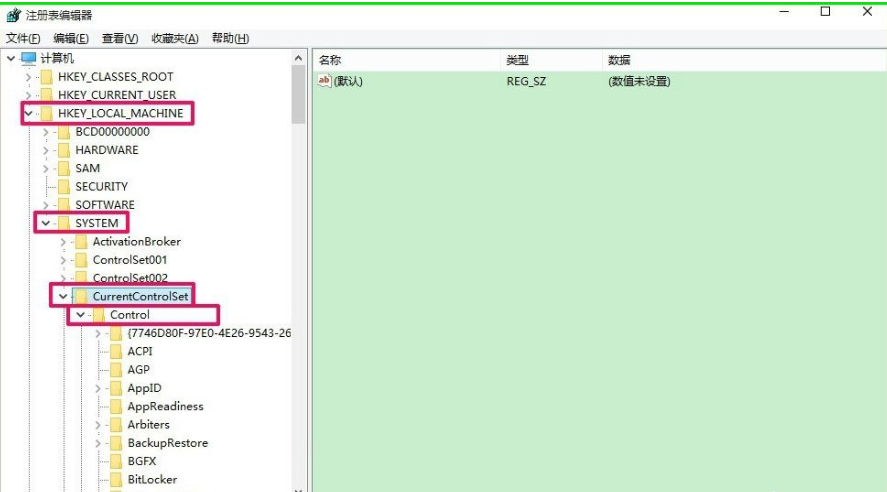This screenshot has width=887, height=492.
Task: Expand the BackupRestore key
Action: pos(98,443)
